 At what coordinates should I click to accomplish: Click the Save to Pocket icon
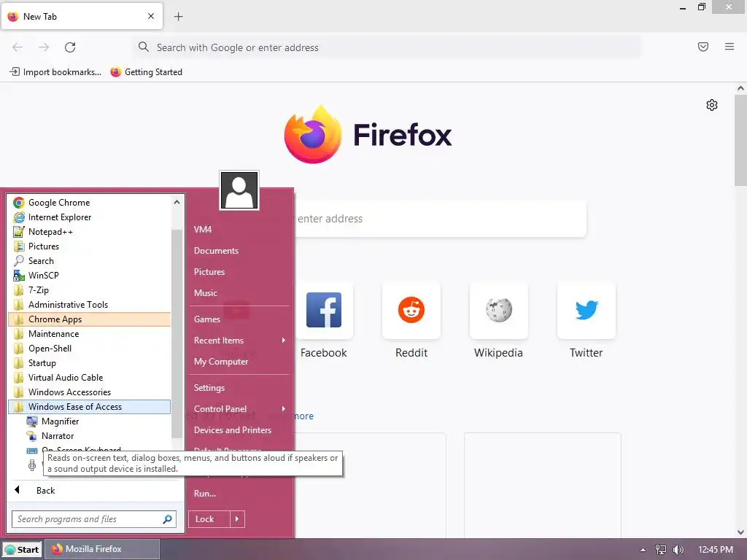point(703,47)
